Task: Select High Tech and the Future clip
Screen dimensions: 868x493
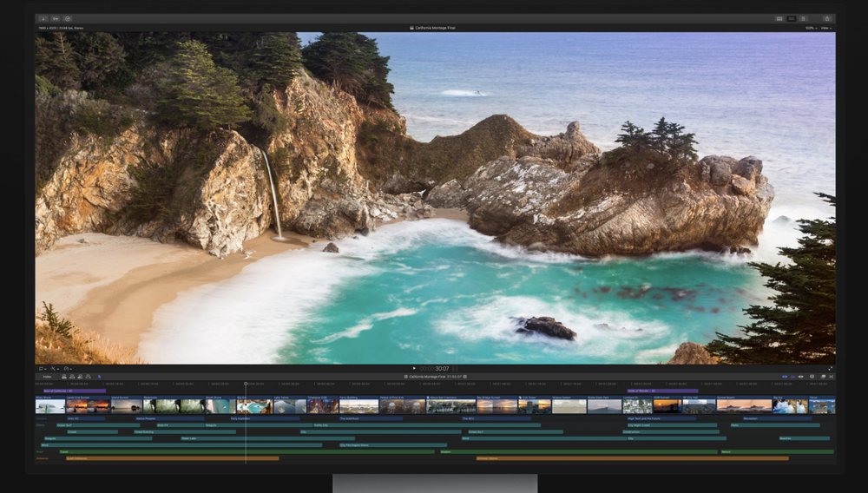Action: pyautogui.click(x=661, y=419)
